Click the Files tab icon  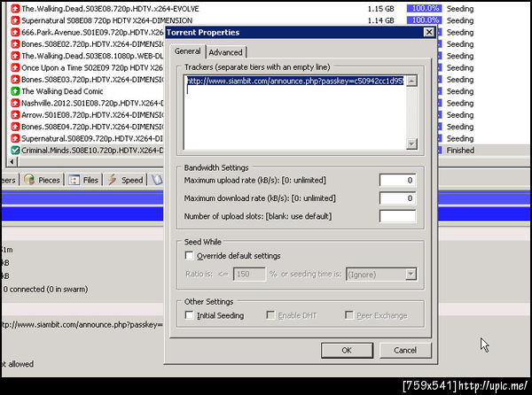(x=74, y=180)
